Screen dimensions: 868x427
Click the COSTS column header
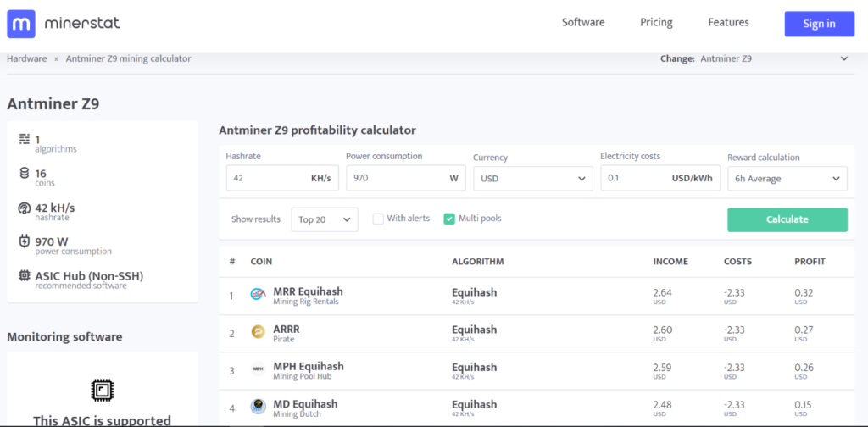click(738, 262)
